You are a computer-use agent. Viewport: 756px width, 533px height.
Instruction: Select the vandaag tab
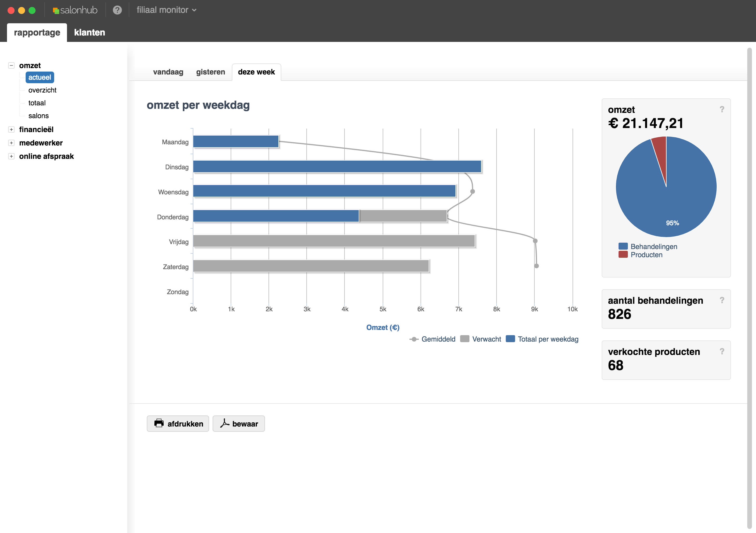click(x=168, y=72)
